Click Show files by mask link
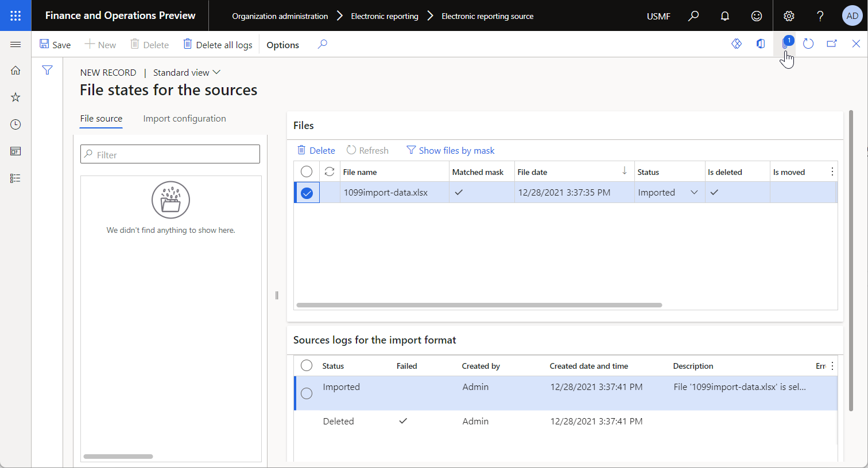This screenshot has width=868, height=468. (x=450, y=150)
